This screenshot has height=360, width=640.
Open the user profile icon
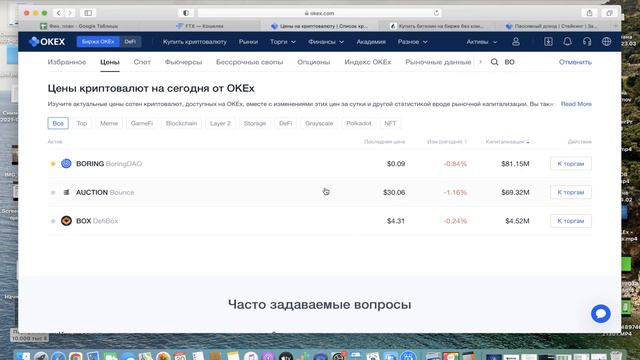tap(516, 42)
